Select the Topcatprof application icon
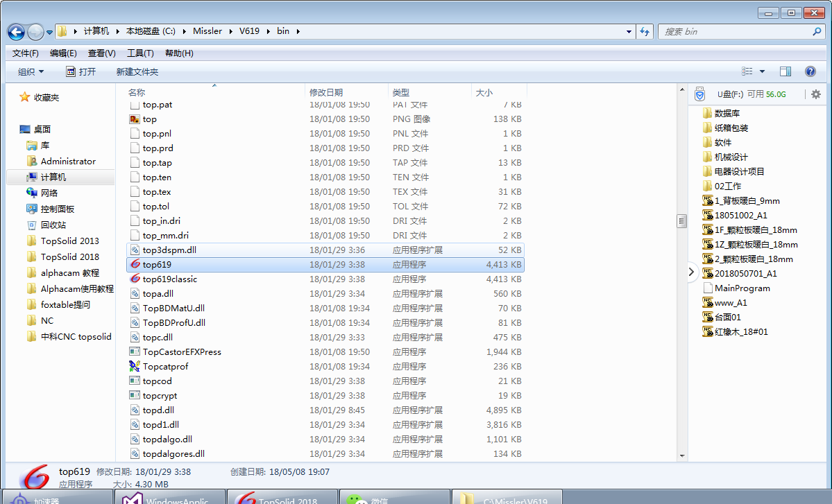 point(135,365)
